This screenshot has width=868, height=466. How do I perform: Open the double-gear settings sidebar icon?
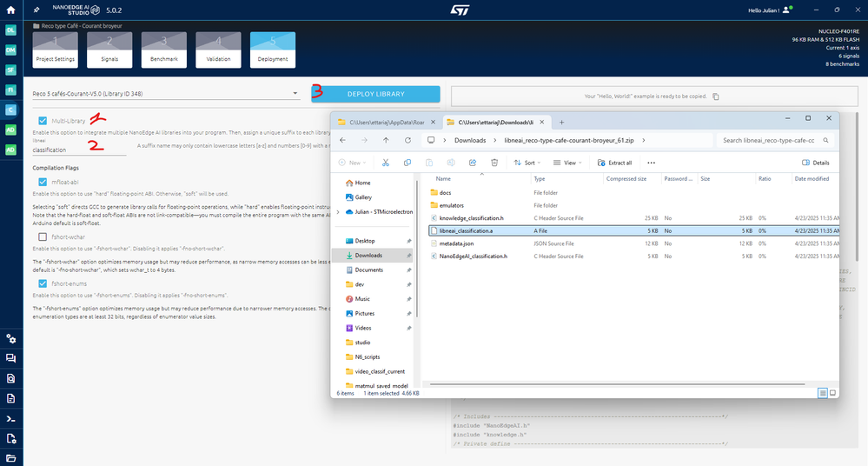[x=10, y=338]
